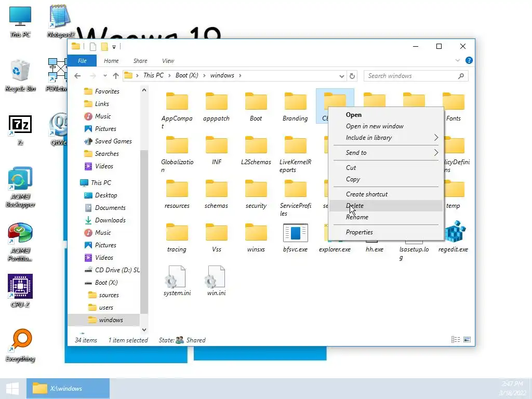Choose Open in new window
Viewport: 532px width, 399px height.
click(x=386, y=126)
